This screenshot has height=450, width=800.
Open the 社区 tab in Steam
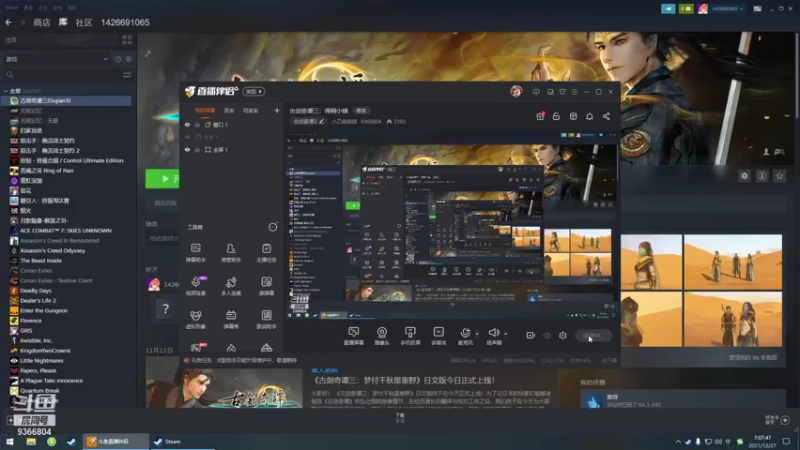[x=84, y=22]
